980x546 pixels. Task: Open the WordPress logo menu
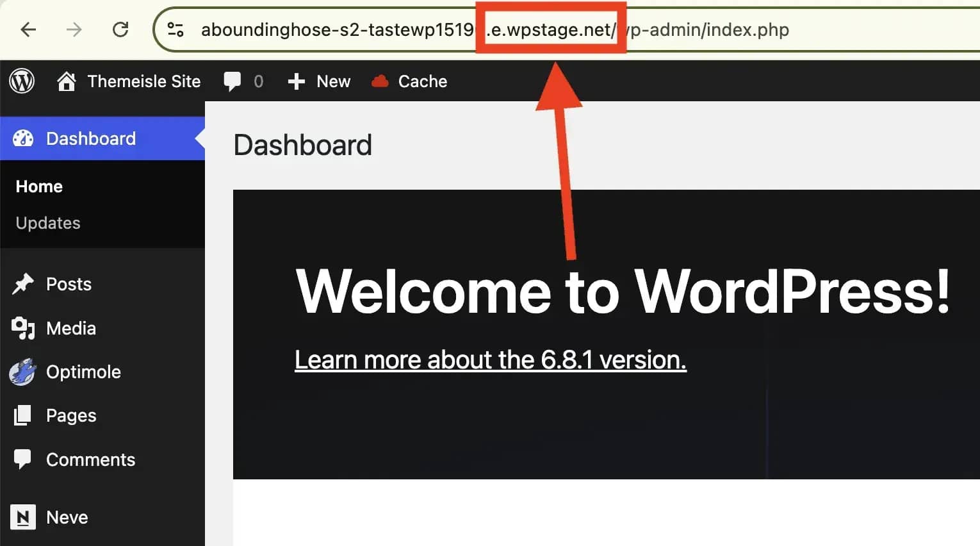tap(22, 81)
